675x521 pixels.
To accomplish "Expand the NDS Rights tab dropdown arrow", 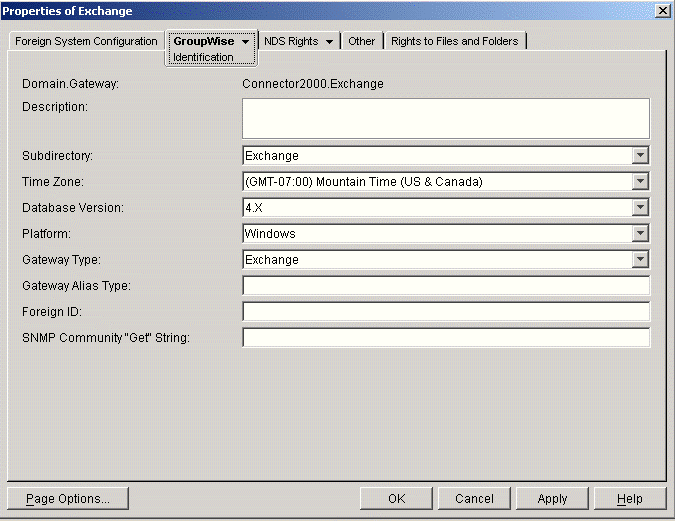I will coord(329,42).
